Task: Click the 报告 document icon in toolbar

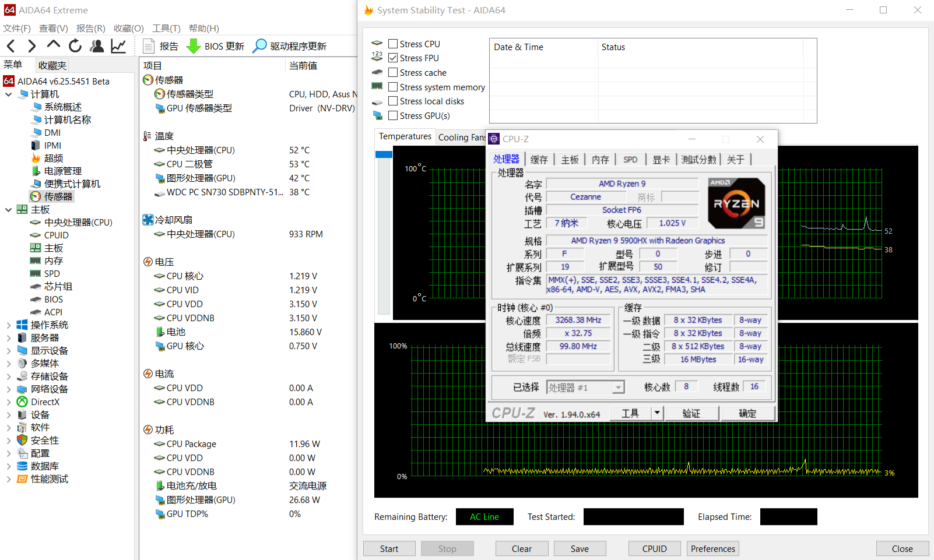Action: tap(161, 46)
